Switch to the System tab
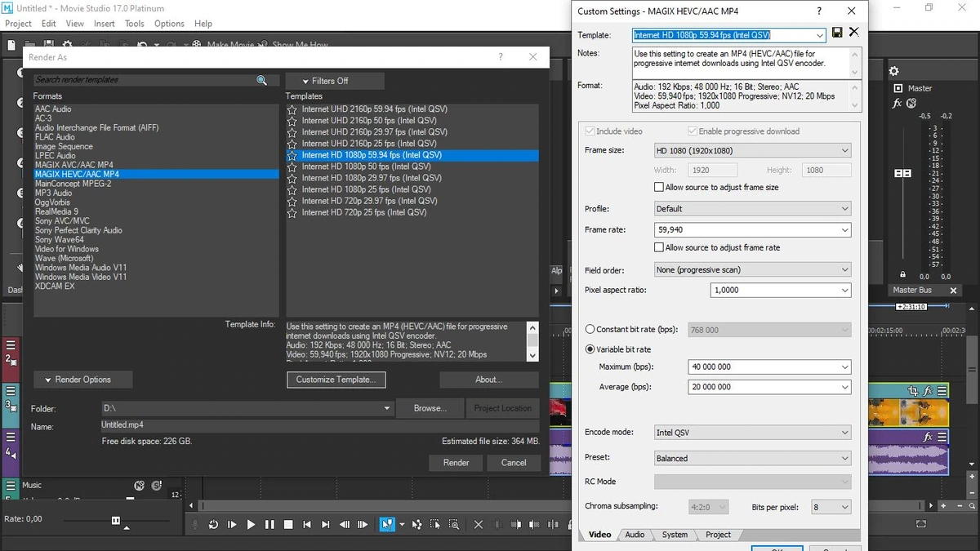 tap(675, 535)
